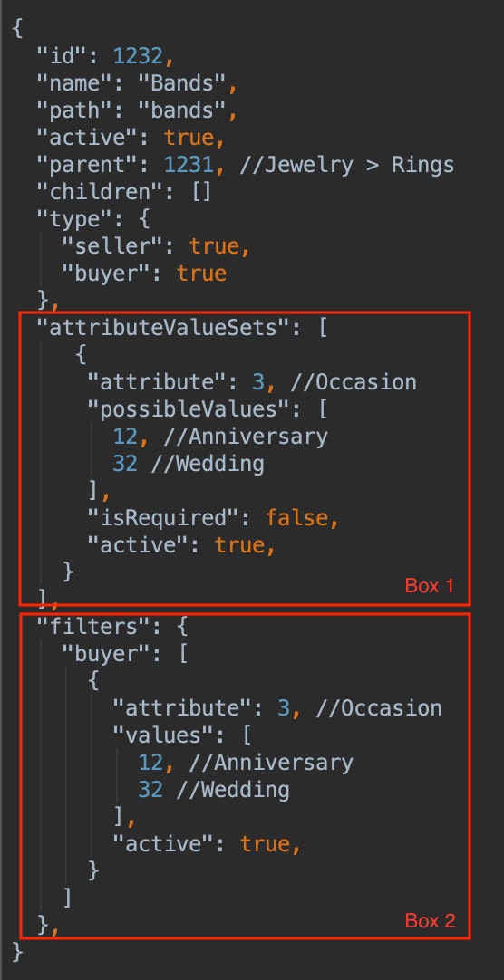Click the true value after "buyer" in type

(201, 274)
